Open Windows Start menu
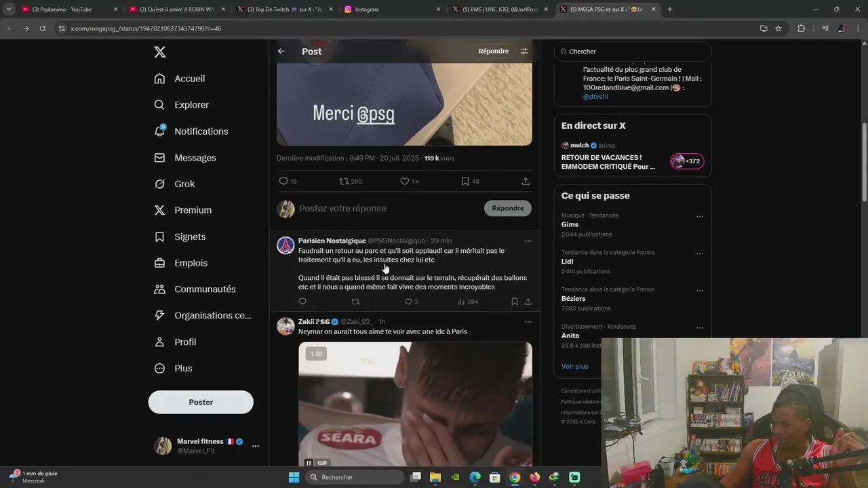 tap(294, 477)
